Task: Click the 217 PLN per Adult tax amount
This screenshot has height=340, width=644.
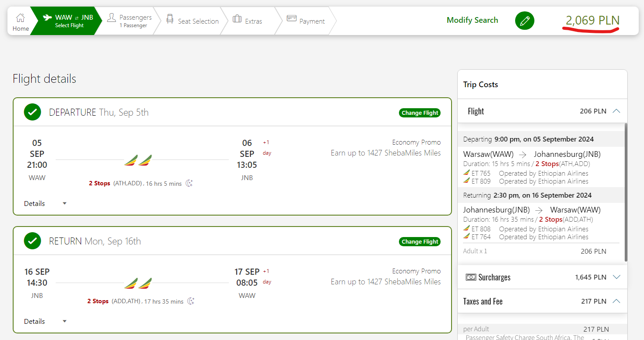Action: tap(596, 329)
